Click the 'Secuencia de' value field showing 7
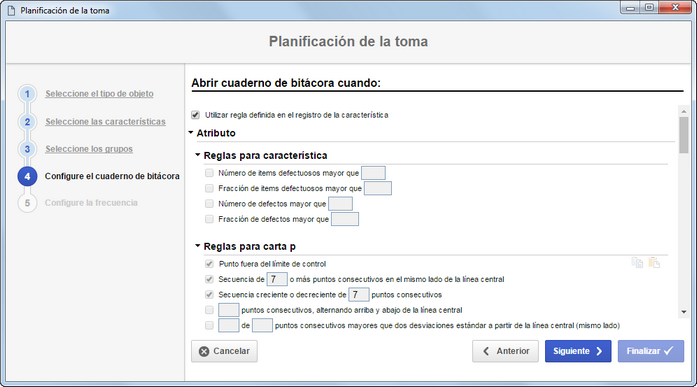697x387 pixels. tap(277, 279)
